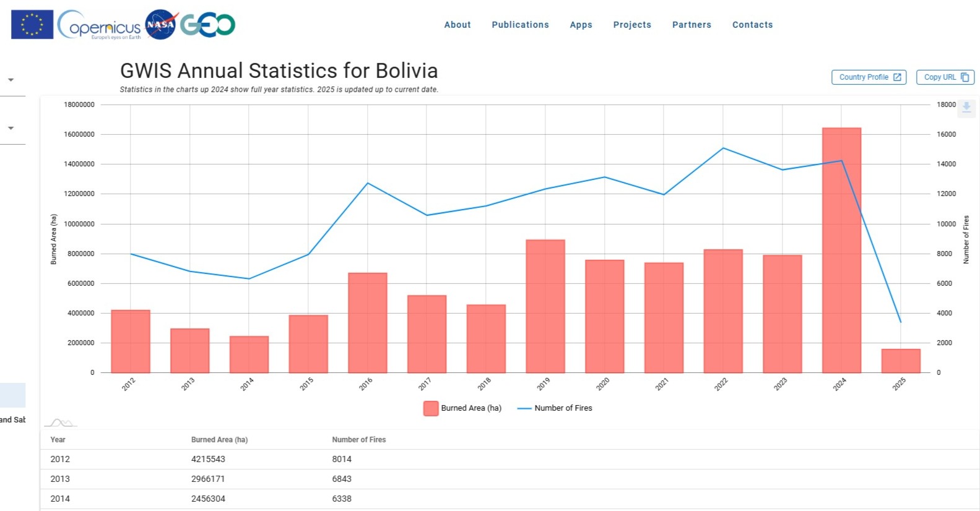Click the NASA logo
Screen dimensions: 980x511
click(x=161, y=25)
